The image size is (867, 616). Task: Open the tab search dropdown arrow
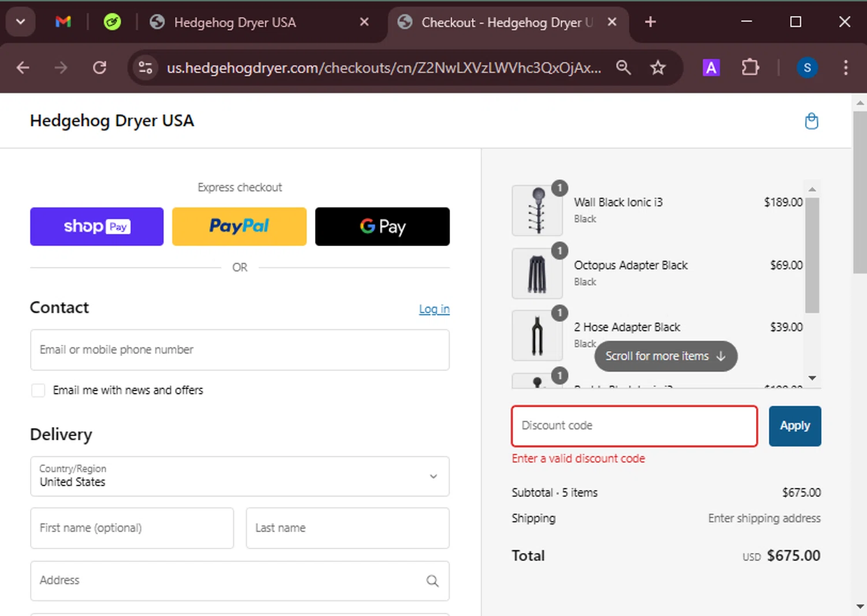[20, 22]
